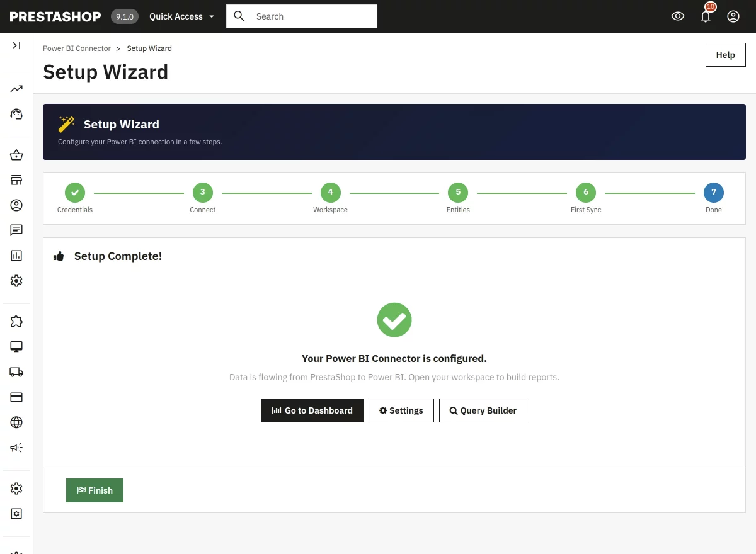
Task: Click the View my store eye icon
Action: point(678,16)
